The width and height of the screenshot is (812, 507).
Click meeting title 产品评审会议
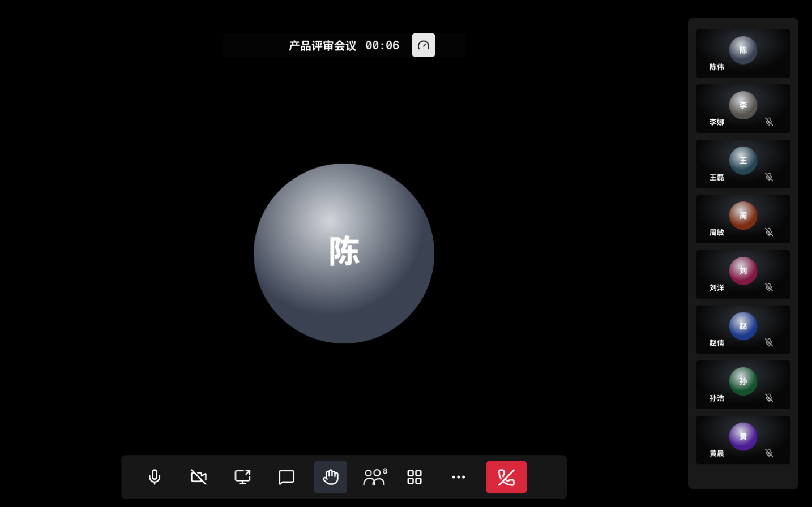coord(323,46)
